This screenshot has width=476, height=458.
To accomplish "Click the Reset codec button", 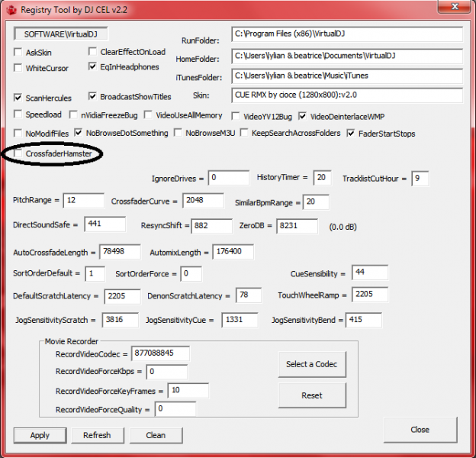I will (x=312, y=395).
